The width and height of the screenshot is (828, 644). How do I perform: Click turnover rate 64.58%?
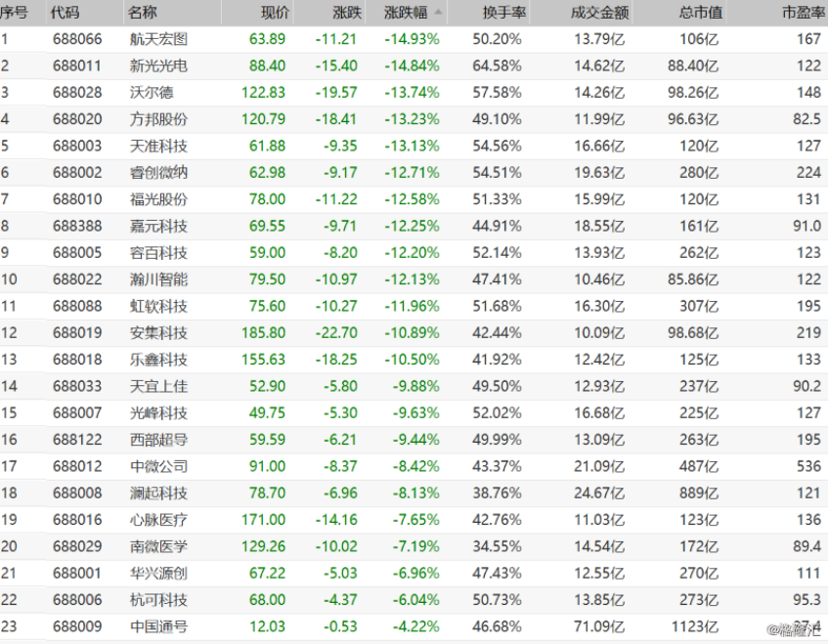[x=497, y=66]
